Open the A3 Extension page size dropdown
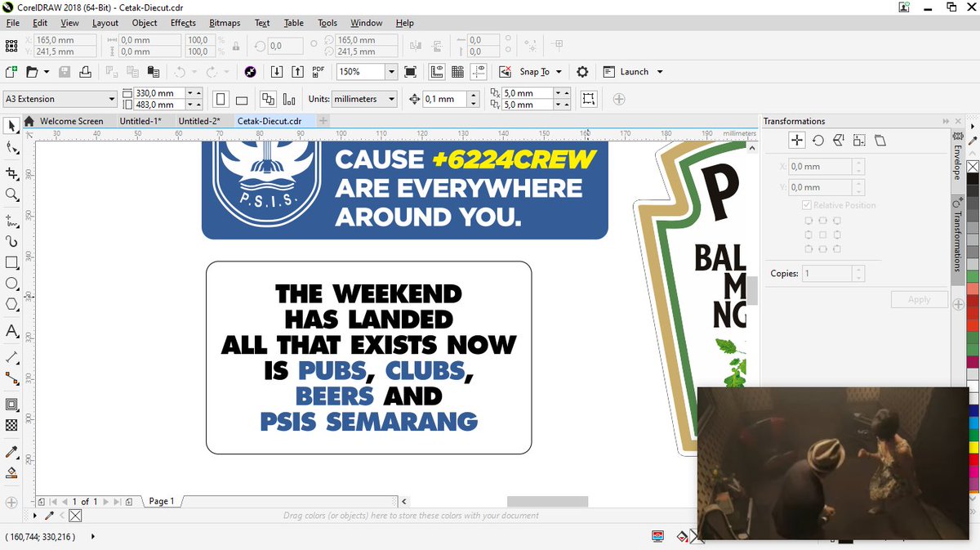Viewport: 980px width, 550px height. pos(112,99)
